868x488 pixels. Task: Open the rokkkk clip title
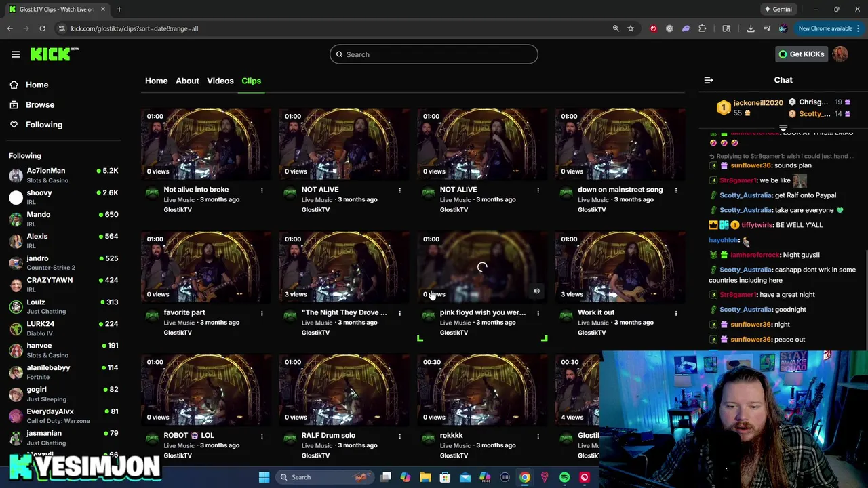[x=451, y=436]
